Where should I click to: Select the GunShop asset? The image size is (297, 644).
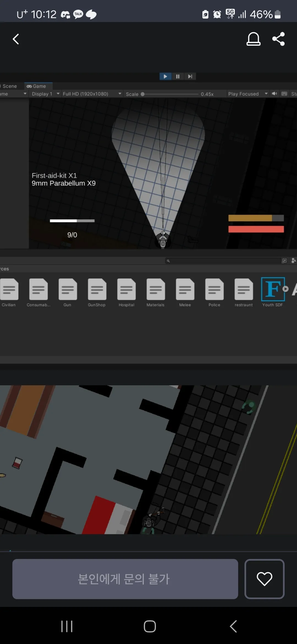(x=97, y=293)
